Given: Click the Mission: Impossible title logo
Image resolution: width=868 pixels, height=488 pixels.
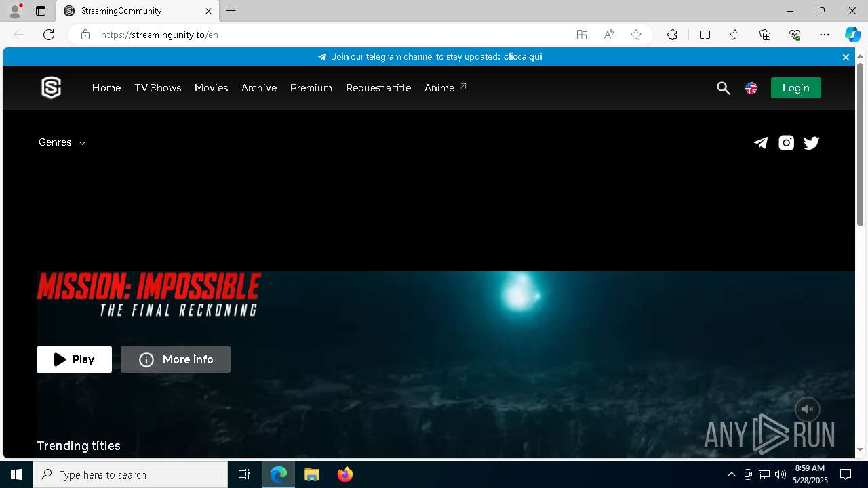Looking at the screenshot, I should tap(149, 295).
